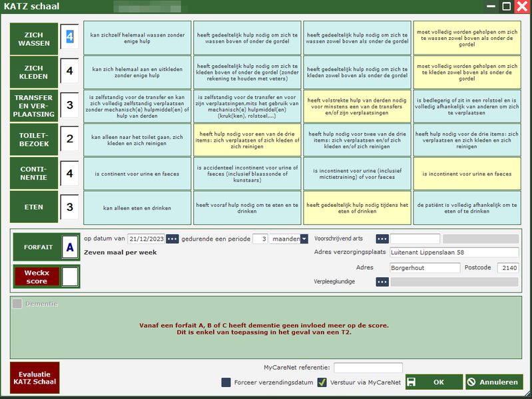Select transfer option 'zonder mechanisch(e) hulpmiddel(en)'
This screenshot has width=532, height=399.
(x=137, y=106)
